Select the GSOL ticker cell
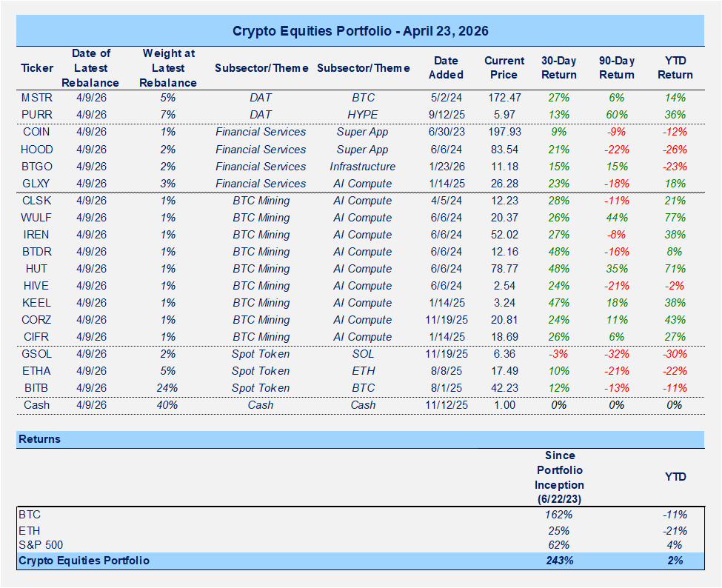 (x=37, y=354)
